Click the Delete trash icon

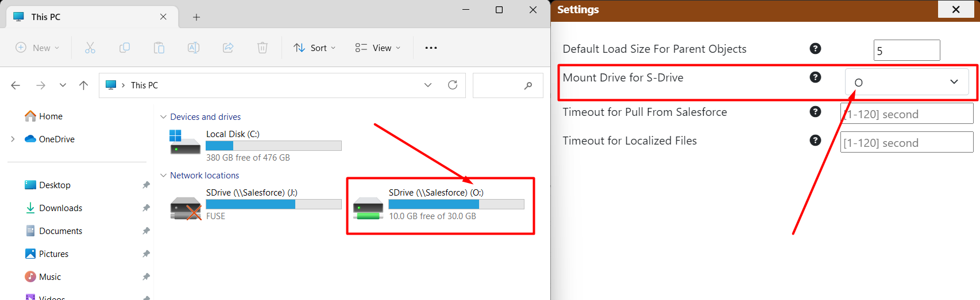[x=263, y=48]
